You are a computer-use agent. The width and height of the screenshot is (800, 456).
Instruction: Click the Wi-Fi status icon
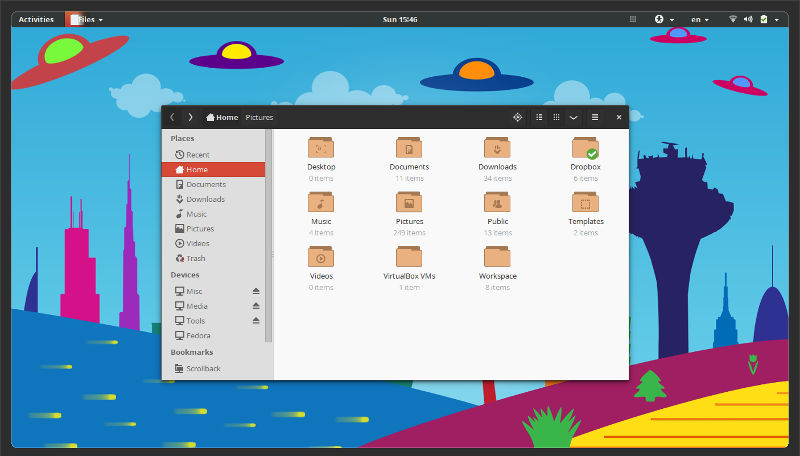click(x=733, y=19)
